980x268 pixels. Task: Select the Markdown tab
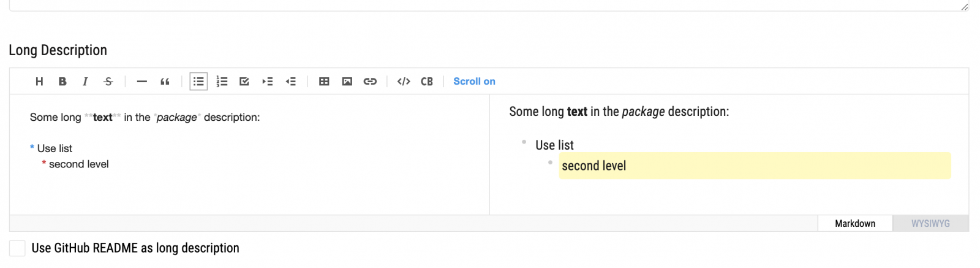tap(855, 223)
